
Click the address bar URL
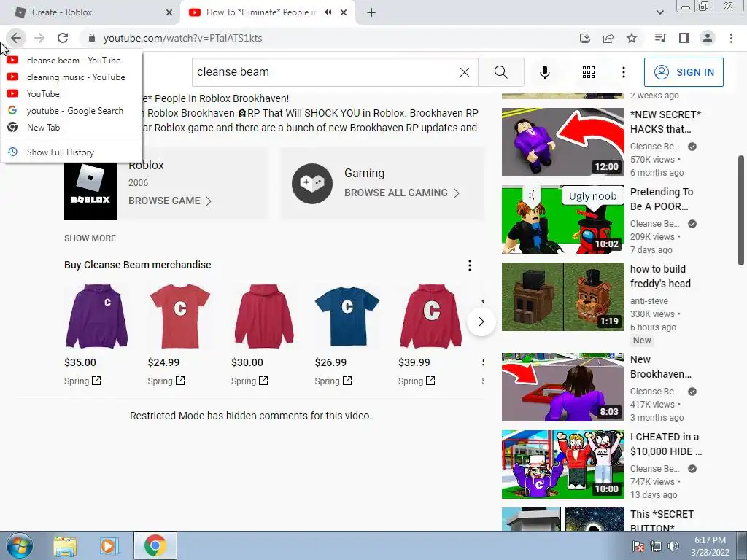[182, 38]
